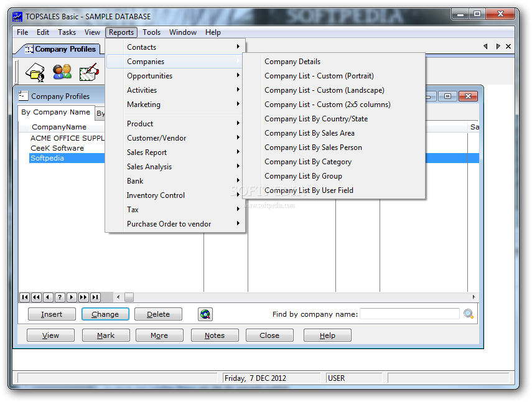
Task: Choose Company List - Custom (Landscape)
Action: pyautogui.click(x=334, y=90)
